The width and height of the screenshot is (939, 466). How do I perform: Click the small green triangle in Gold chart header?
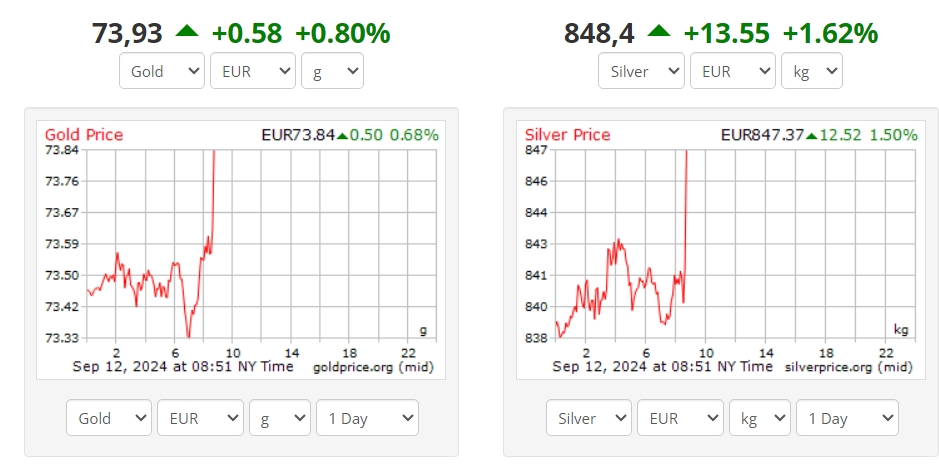pos(342,137)
